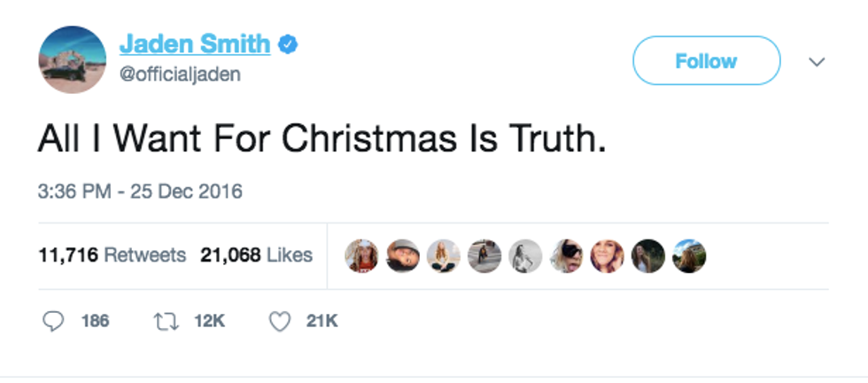Open the dark green background liker avatar

click(648, 256)
